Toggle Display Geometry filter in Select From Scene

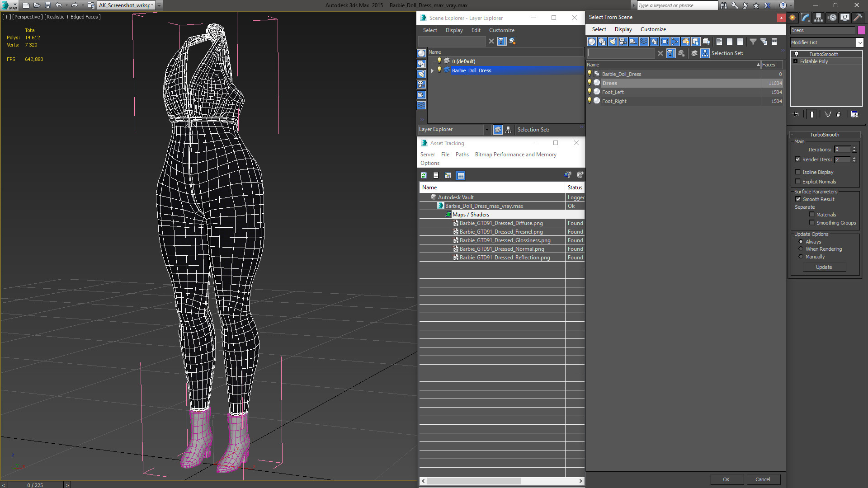[592, 42]
